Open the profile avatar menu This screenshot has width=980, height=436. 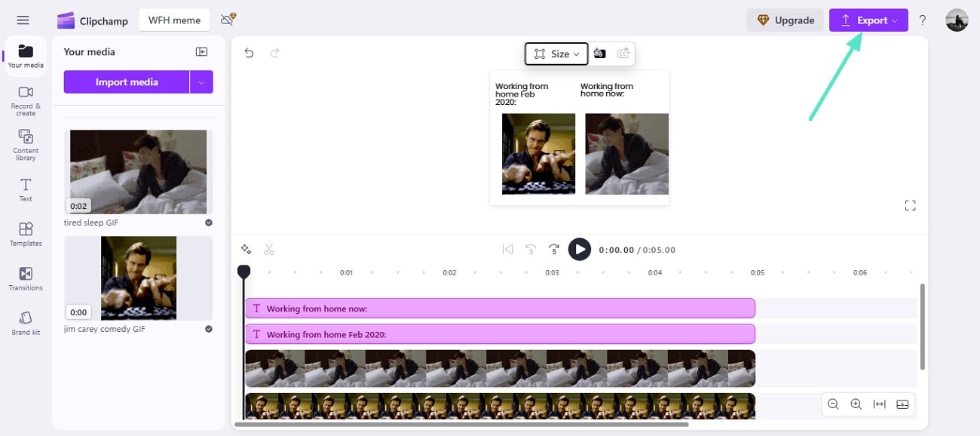click(x=957, y=20)
